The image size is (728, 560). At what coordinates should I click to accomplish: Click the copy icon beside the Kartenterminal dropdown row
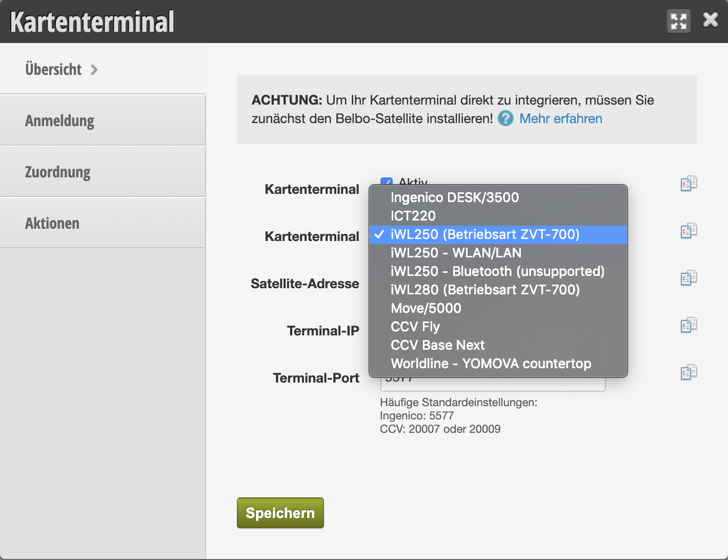pos(689,231)
